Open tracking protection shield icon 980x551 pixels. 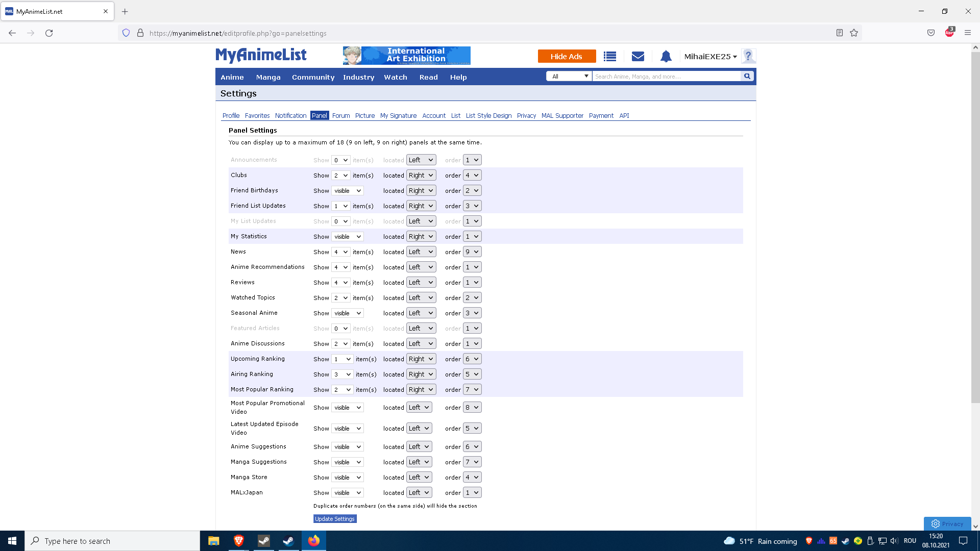(126, 33)
